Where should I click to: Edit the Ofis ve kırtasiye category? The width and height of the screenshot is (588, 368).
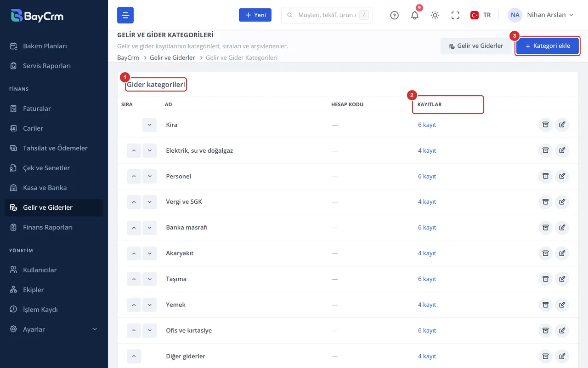[x=562, y=330]
